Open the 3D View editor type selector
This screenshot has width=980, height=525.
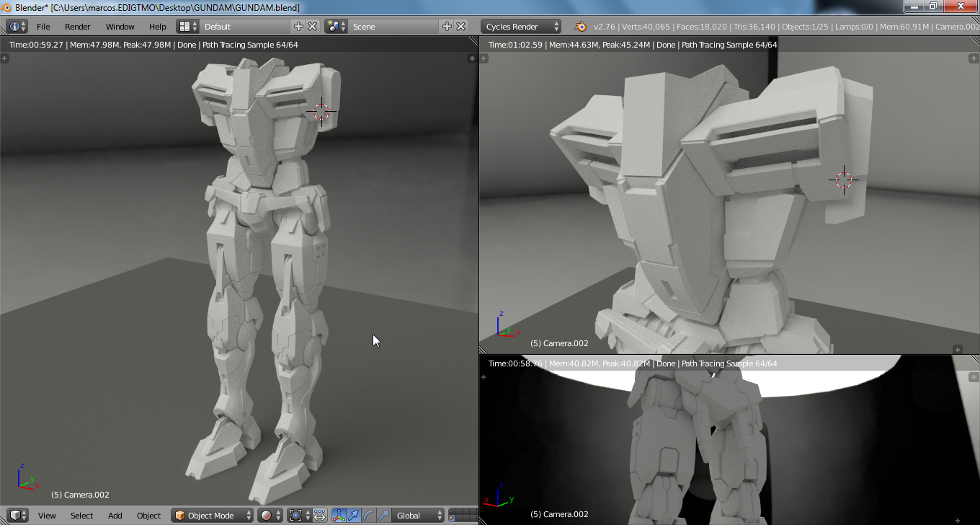pyautogui.click(x=18, y=516)
